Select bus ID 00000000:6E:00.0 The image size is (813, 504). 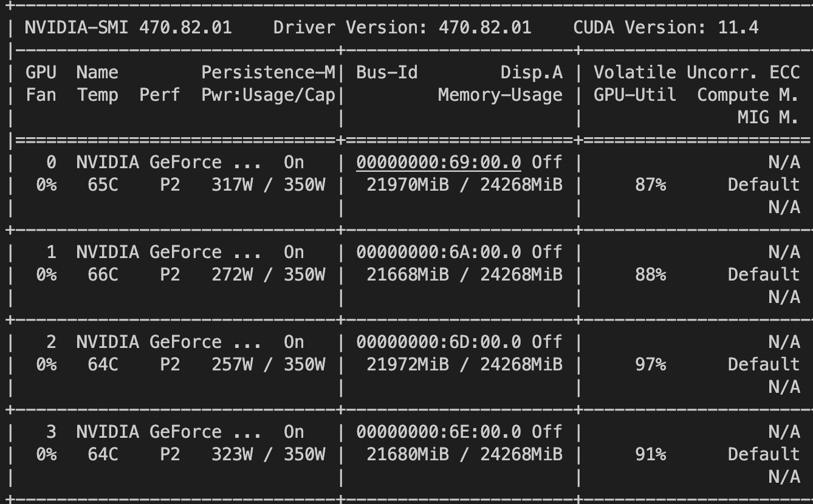click(x=438, y=432)
